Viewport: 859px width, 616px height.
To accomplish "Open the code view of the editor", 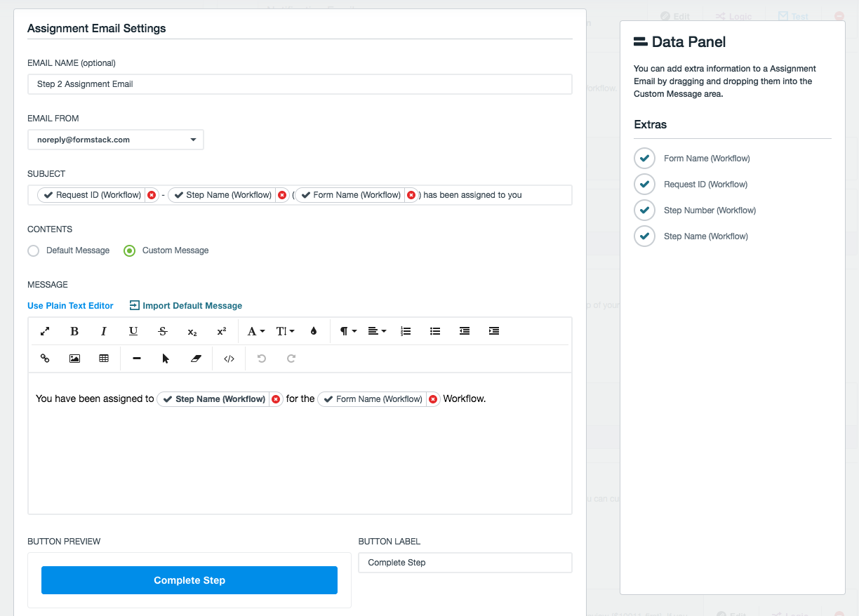I will (229, 359).
